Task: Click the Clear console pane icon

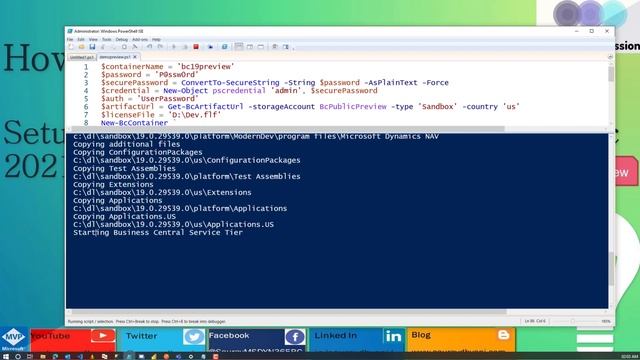Action: click(x=135, y=47)
